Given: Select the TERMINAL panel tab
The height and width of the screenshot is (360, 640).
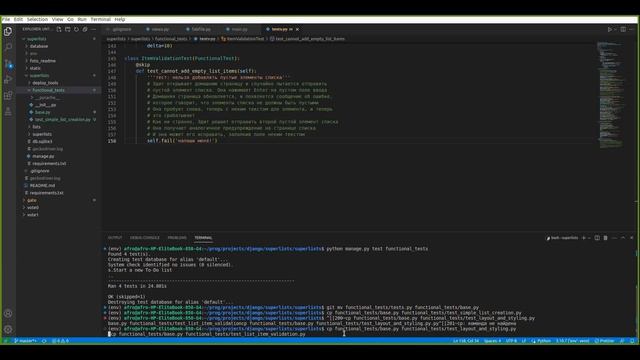Looking at the screenshot, I should (203, 238).
